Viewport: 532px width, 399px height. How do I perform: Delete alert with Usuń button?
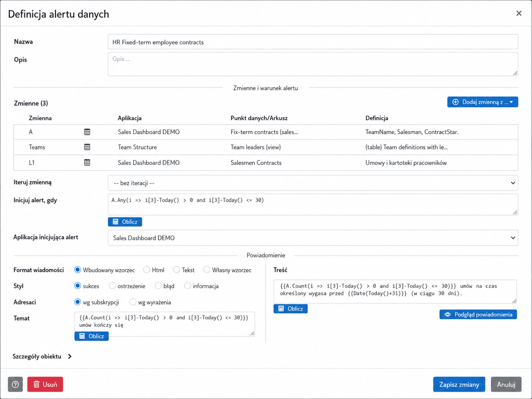[x=45, y=384]
